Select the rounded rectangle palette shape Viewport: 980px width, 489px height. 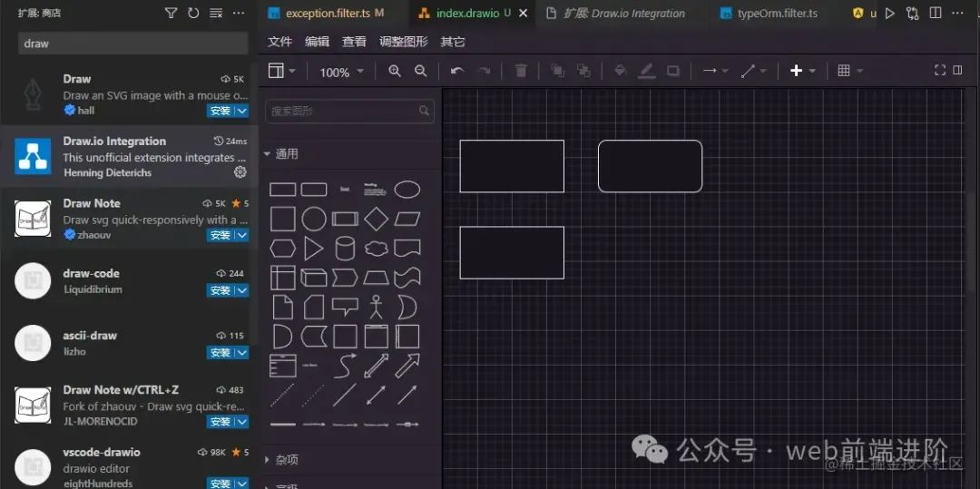(x=314, y=190)
